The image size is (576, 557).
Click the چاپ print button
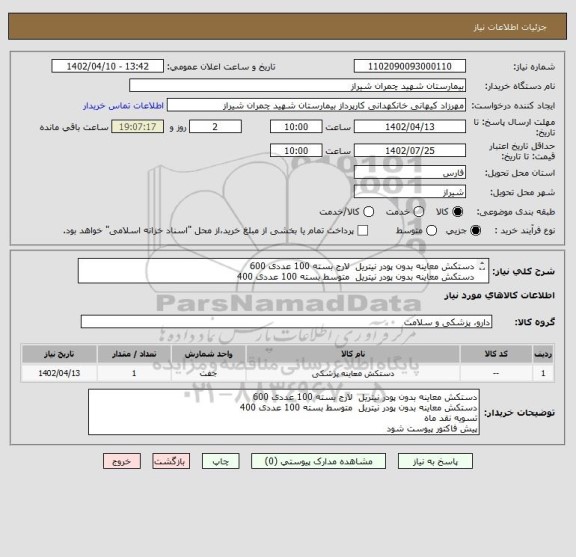(x=220, y=461)
